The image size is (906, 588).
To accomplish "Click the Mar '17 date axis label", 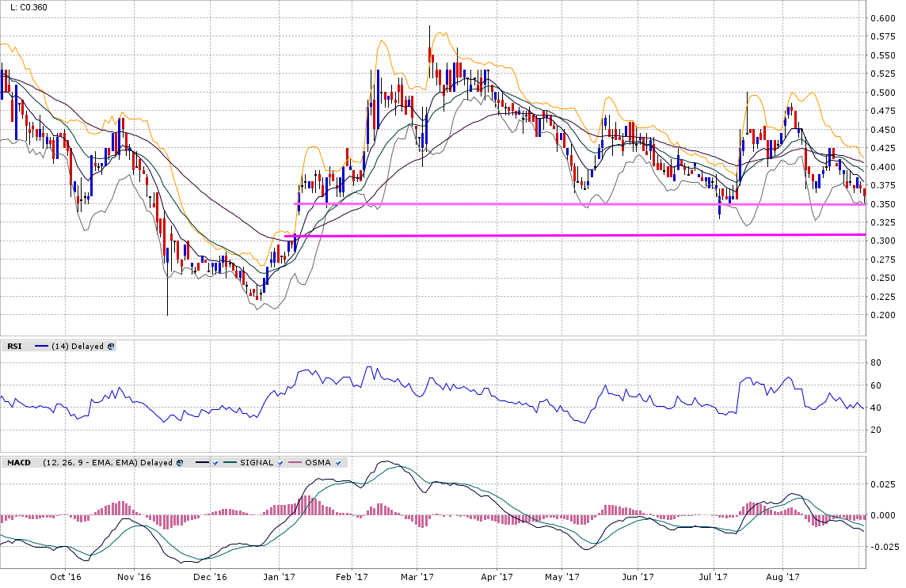I will (420, 578).
